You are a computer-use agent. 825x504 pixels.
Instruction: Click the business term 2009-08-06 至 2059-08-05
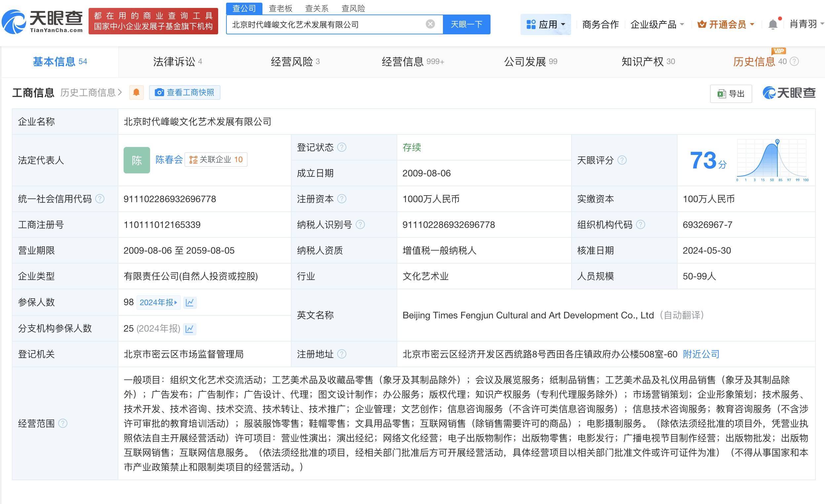tap(179, 250)
